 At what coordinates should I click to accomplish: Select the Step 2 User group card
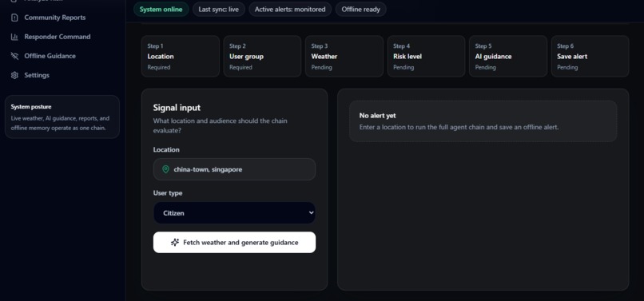(x=262, y=56)
